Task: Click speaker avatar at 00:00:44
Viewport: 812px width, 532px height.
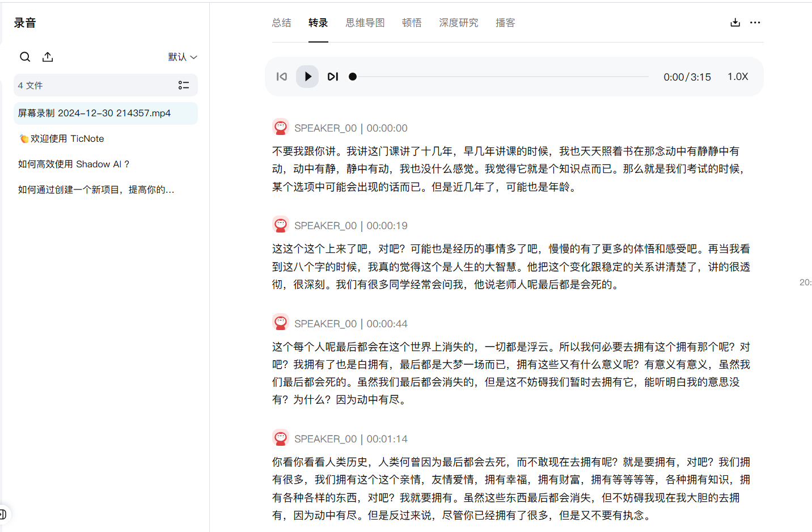Action: click(281, 323)
